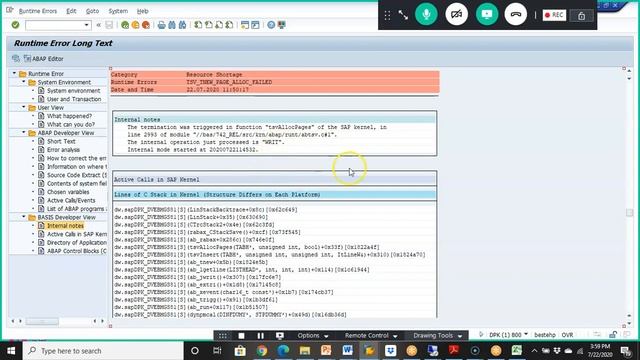Click the hang up call button
Viewport: 640px width, 360px height.
(516, 14)
